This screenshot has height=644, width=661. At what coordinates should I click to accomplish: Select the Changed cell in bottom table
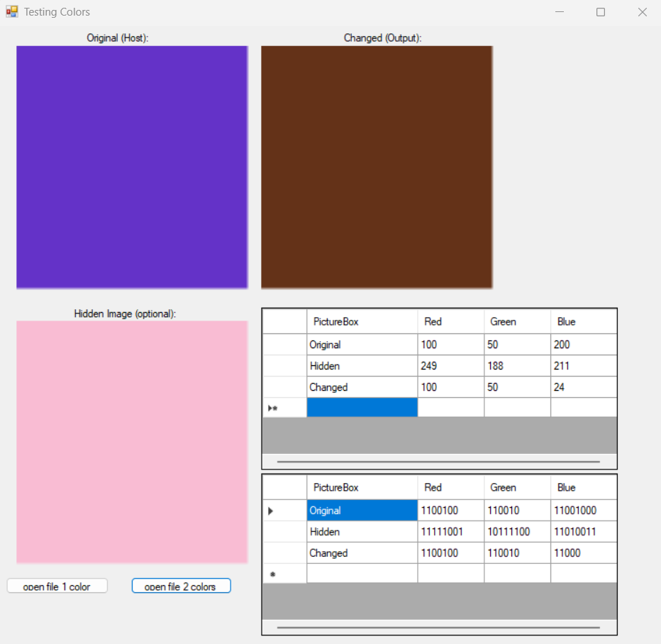[362, 553]
